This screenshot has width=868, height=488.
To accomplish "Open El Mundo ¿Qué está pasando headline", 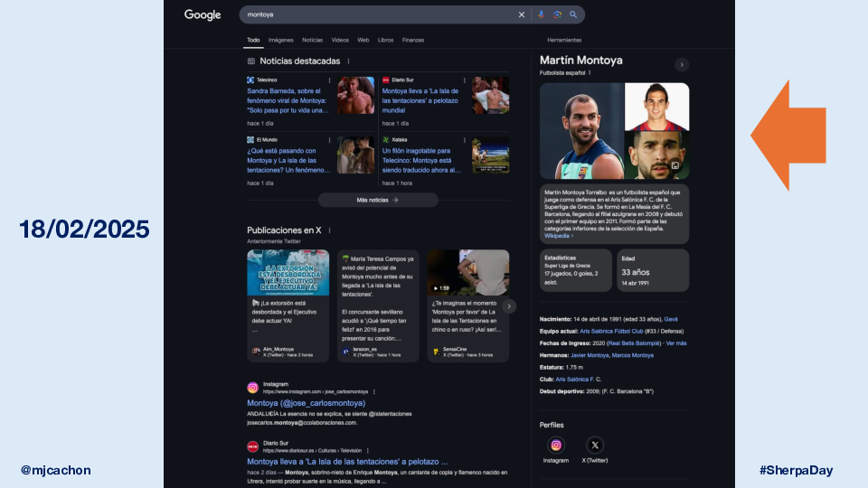I will tap(288, 161).
